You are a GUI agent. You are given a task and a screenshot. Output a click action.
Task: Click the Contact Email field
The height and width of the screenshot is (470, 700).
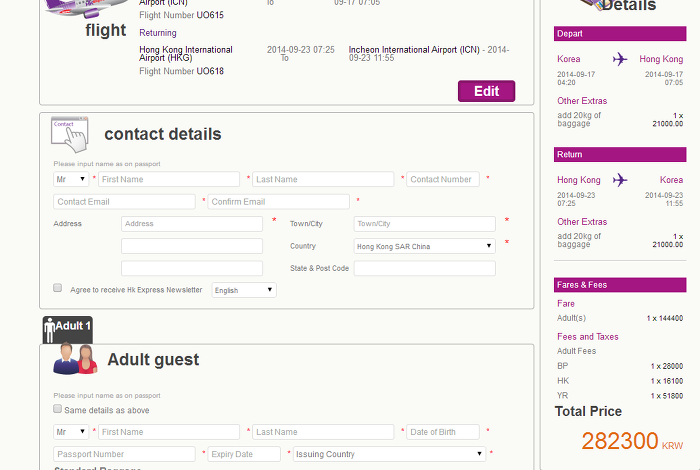(124, 201)
